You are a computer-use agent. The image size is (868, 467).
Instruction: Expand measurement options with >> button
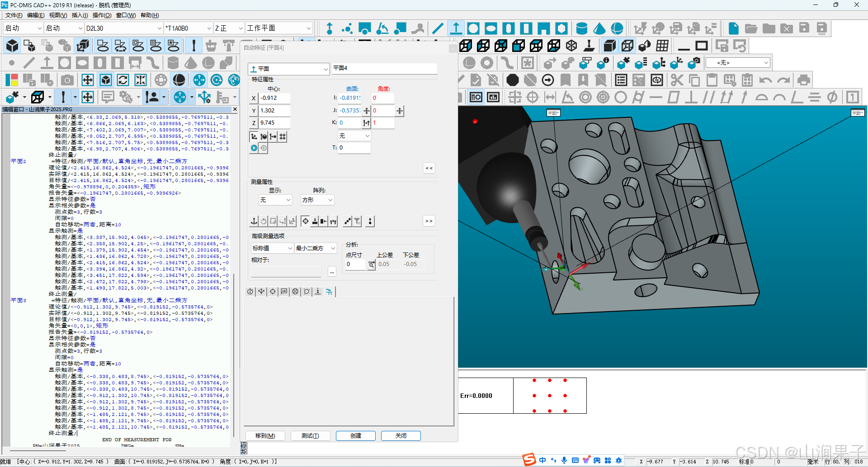pyautogui.click(x=429, y=221)
